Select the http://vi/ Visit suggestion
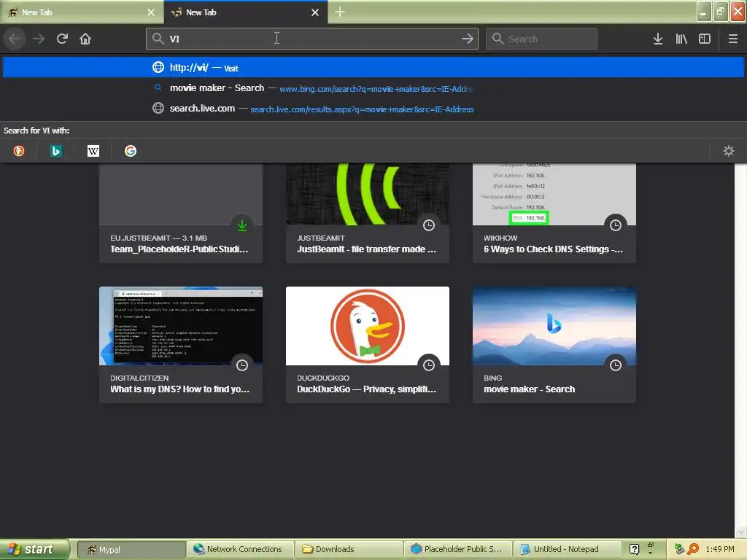 pyautogui.click(x=373, y=68)
